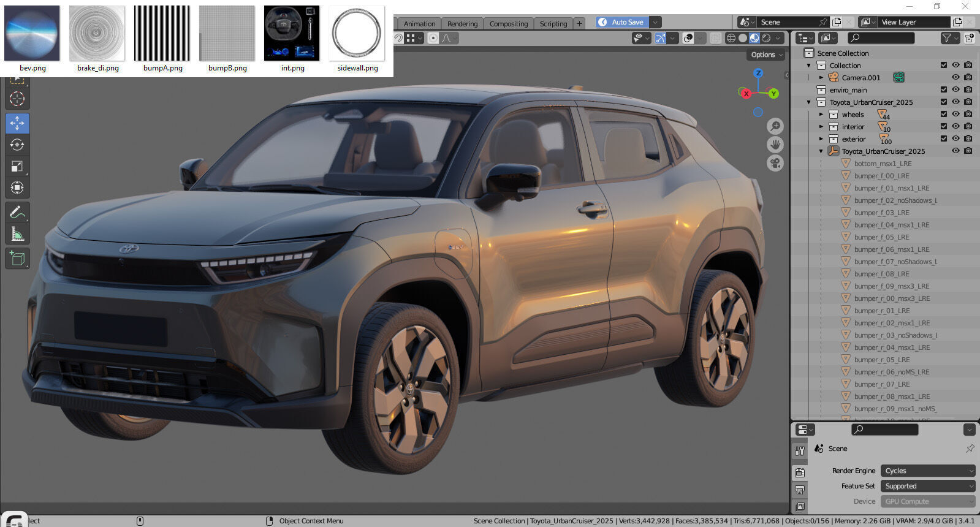Expand the interior collection
This screenshot has width=980, height=527.
(x=821, y=127)
